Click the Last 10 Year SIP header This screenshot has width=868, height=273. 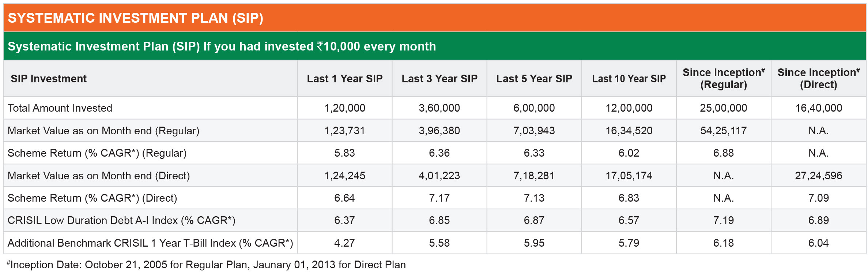(629, 79)
